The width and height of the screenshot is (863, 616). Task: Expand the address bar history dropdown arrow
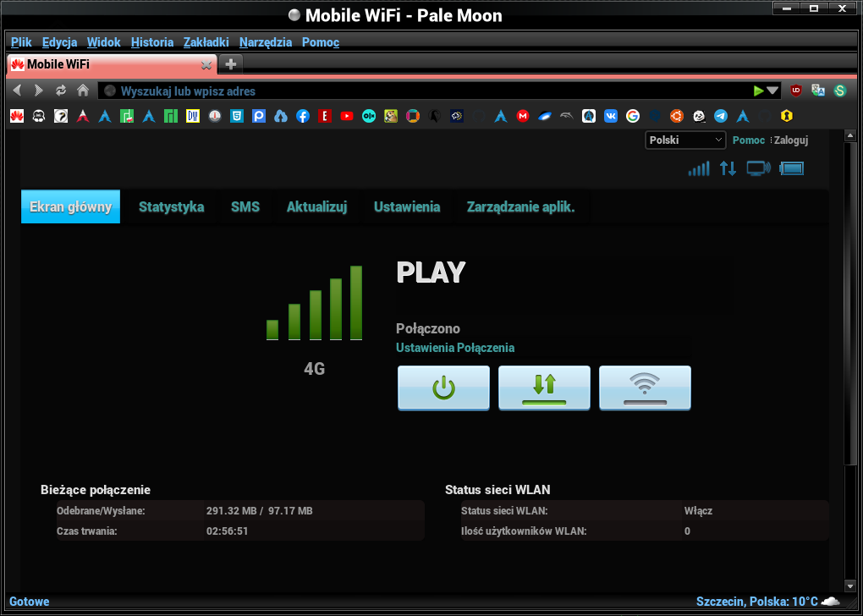pos(772,91)
